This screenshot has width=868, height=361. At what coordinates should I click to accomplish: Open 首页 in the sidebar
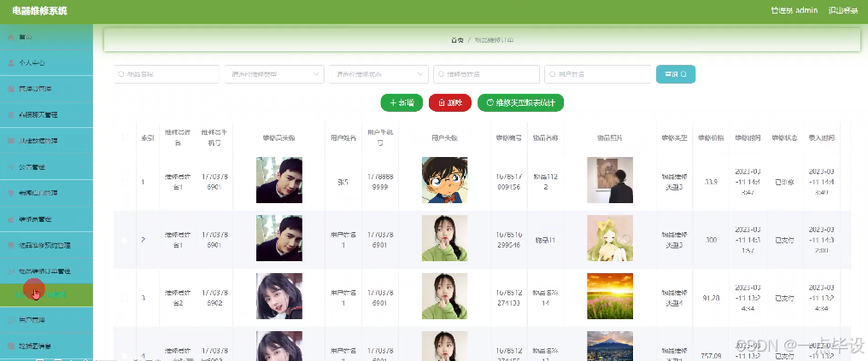point(46,37)
